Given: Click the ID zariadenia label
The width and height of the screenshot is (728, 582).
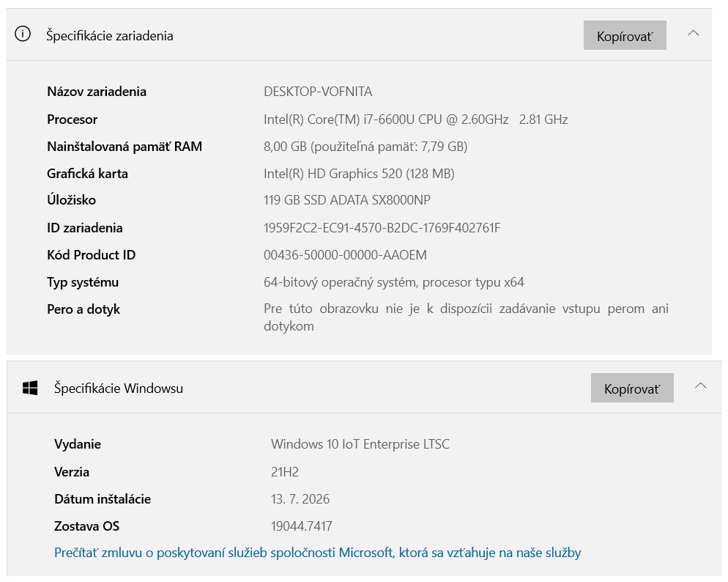Looking at the screenshot, I should pyautogui.click(x=85, y=228).
